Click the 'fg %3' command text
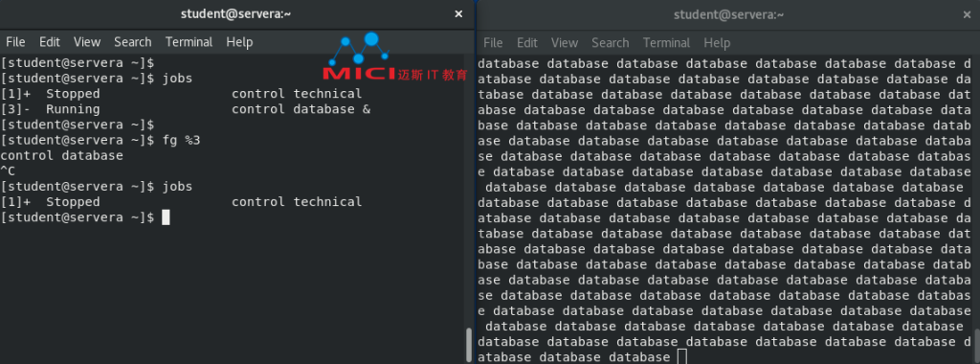The height and width of the screenshot is (364, 980). pyautogui.click(x=181, y=140)
